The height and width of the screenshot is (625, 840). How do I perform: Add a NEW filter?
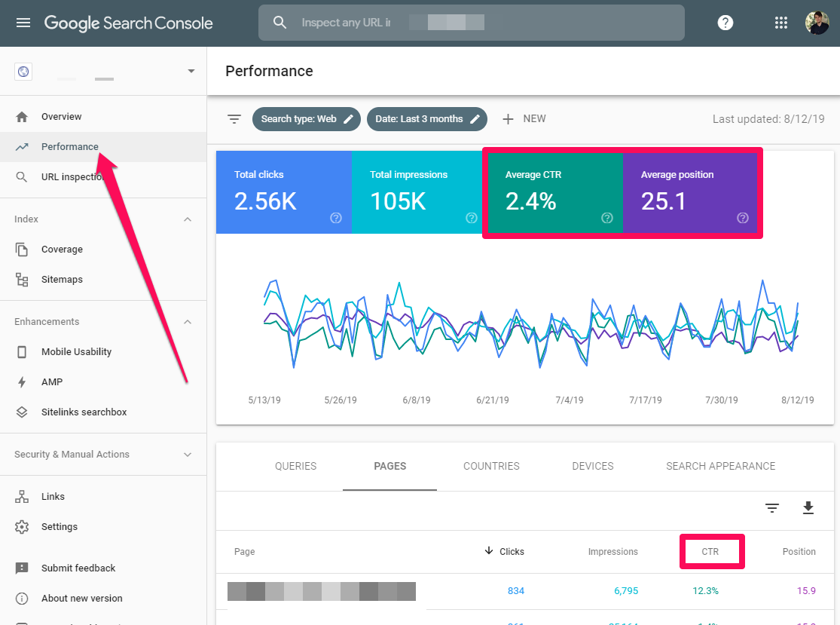[524, 119]
